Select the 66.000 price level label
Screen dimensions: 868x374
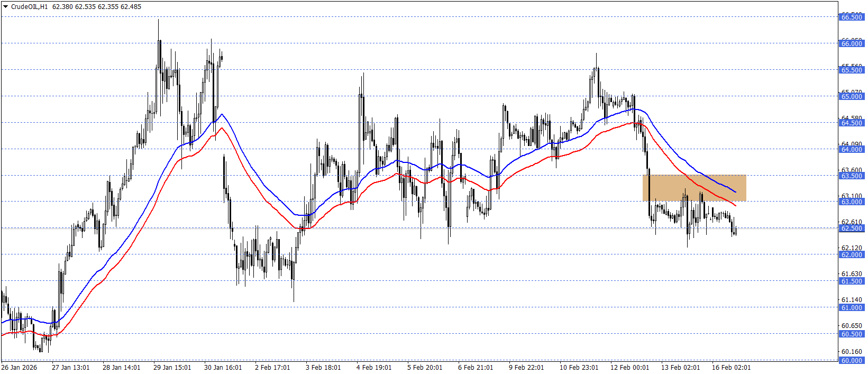pyautogui.click(x=851, y=43)
